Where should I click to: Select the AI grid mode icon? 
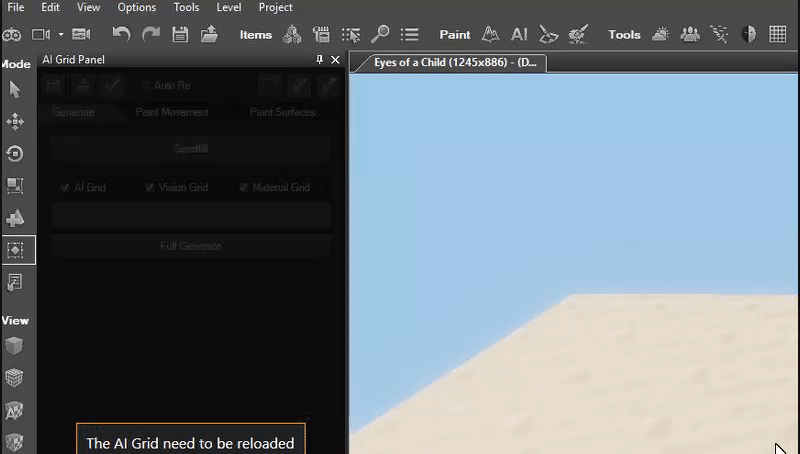(15, 250)
